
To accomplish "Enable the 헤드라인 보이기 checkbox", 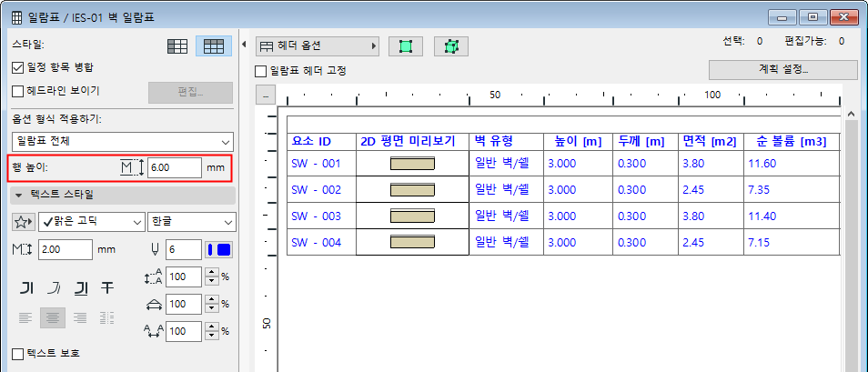I will [17, 90].
